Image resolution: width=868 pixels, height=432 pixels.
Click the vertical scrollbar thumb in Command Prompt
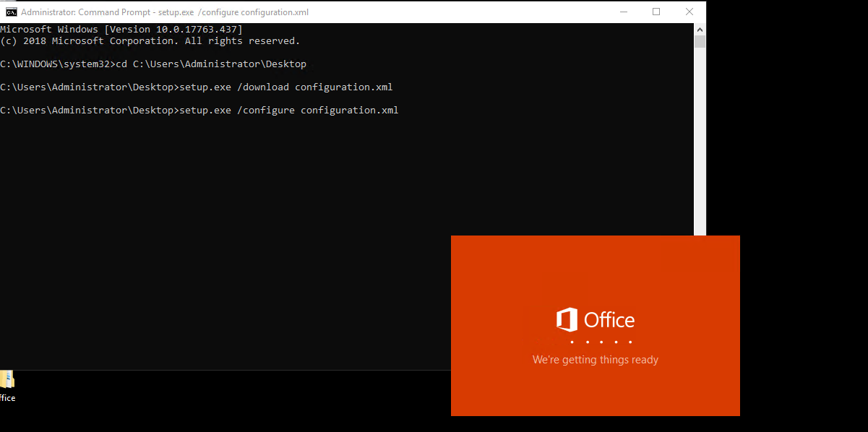tap(700, 42)
